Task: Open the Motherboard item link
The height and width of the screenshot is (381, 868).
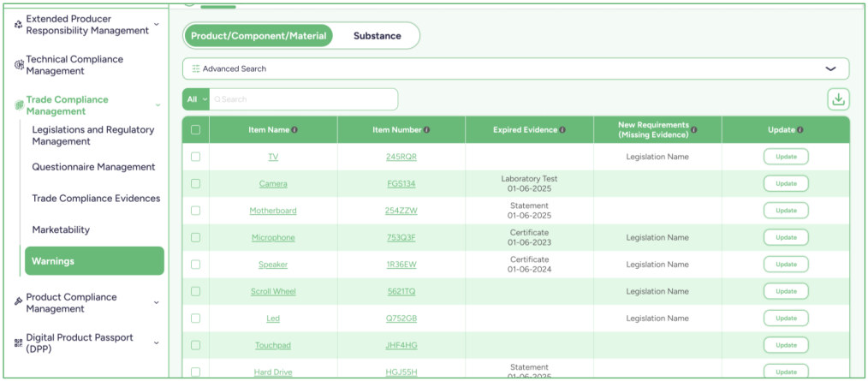Action: (273, 211)
